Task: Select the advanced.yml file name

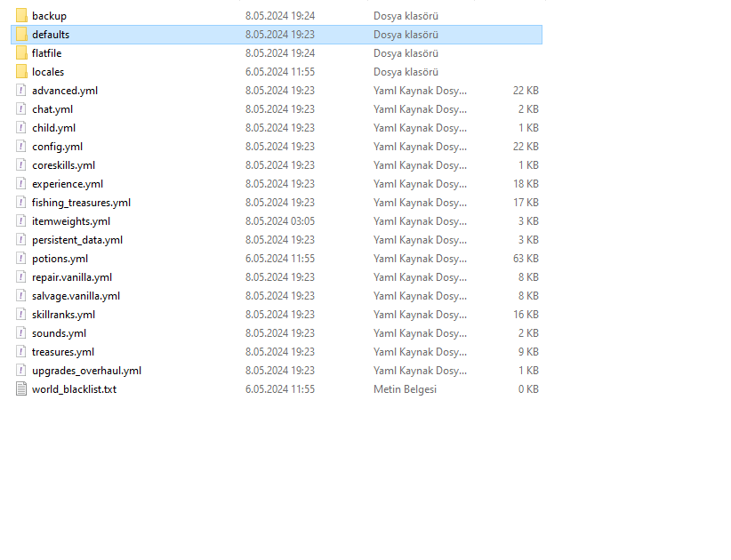Action: [65, 91]
